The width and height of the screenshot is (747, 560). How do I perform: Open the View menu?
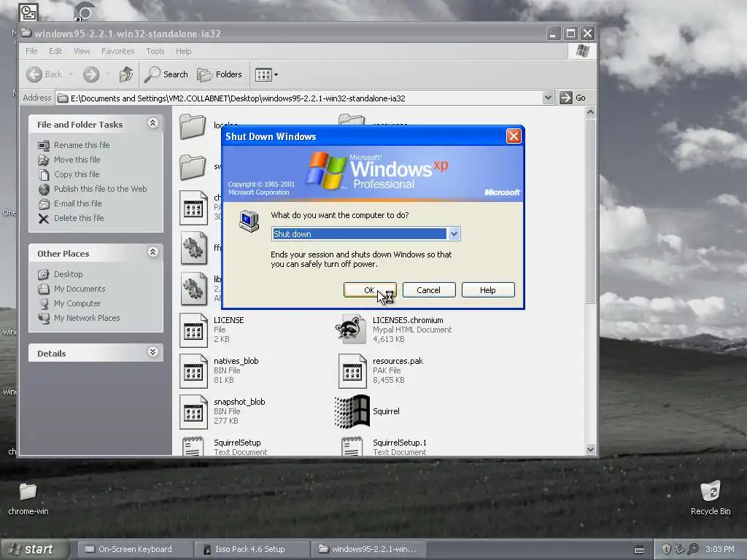click(82, 51)
